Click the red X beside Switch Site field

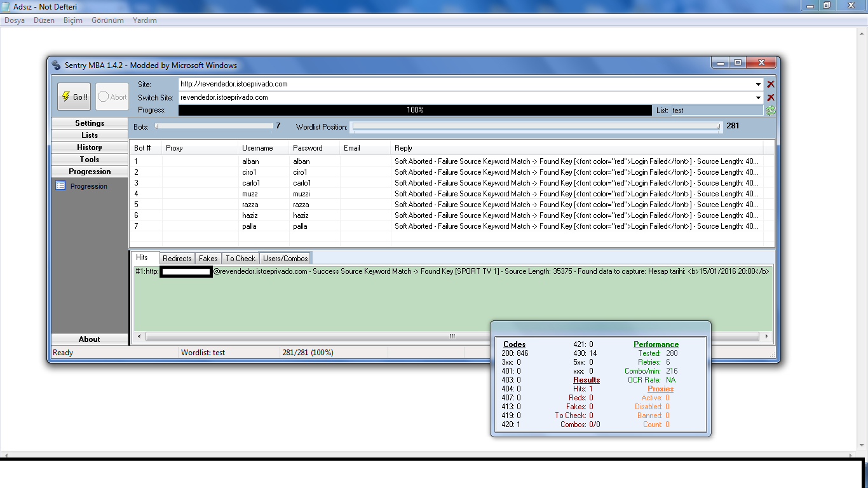point(771,97)
